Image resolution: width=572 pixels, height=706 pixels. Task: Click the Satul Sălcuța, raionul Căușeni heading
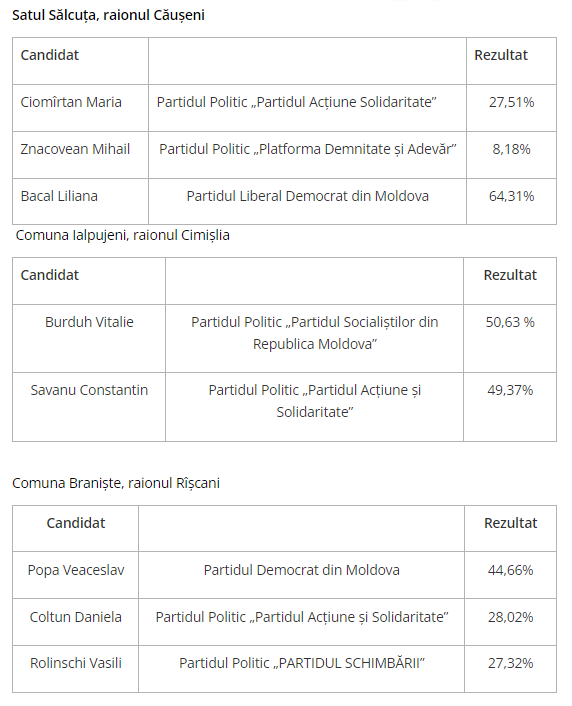pyautogui.click(x=108, y=15)
